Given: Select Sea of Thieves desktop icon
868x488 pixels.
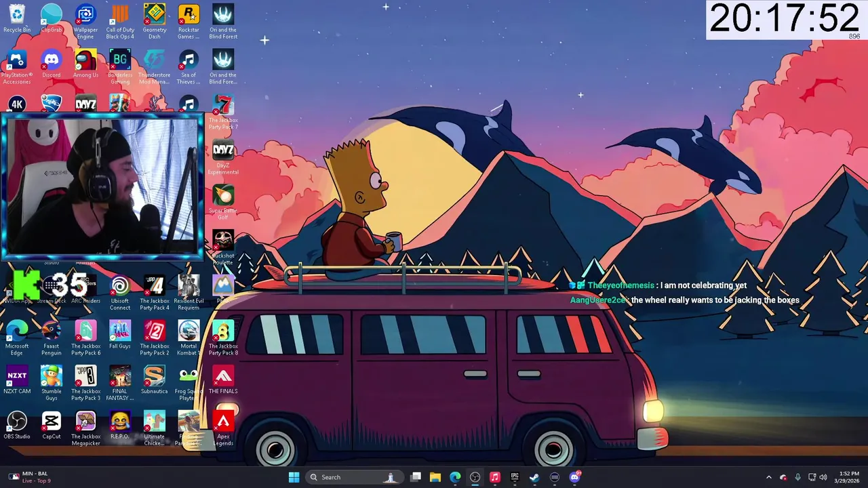Looking at the screenshot, I should point(189,67).
